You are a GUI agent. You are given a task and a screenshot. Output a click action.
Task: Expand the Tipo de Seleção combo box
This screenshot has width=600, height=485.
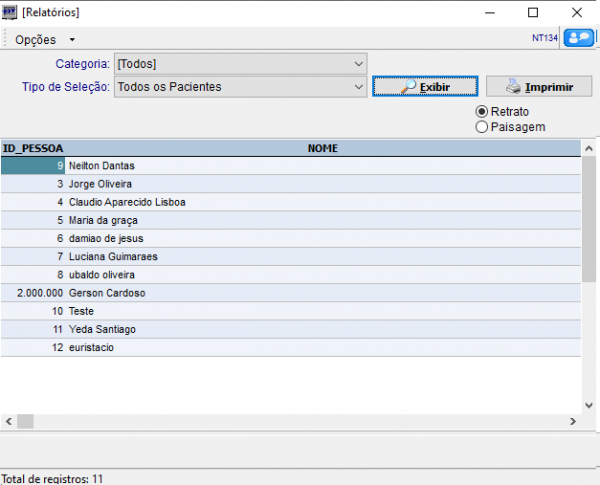pyautogui.click(x=359, y=87)
